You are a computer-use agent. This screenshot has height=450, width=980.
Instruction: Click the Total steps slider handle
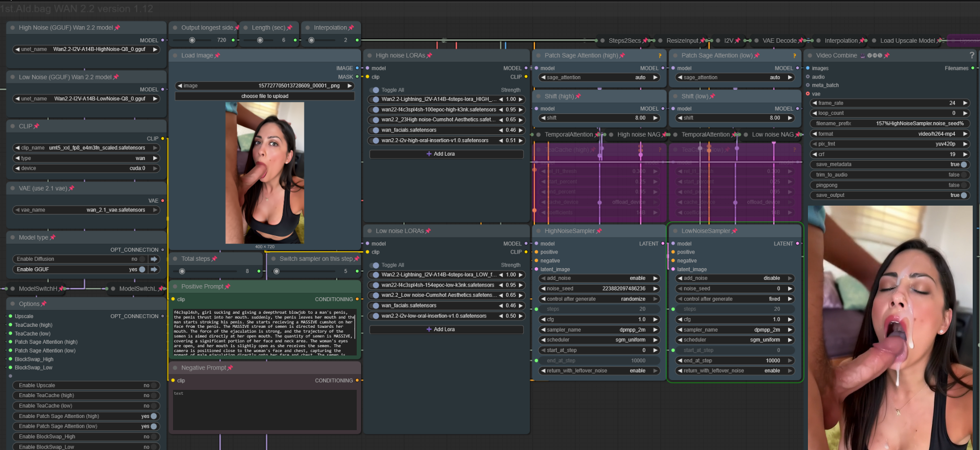point(182,271)
